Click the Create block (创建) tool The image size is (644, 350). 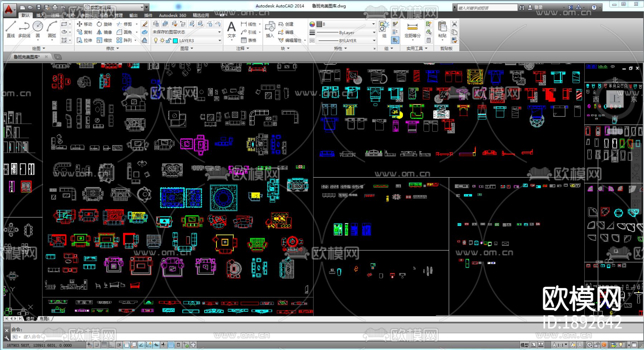pyautogui.click(x=286, y=24)
